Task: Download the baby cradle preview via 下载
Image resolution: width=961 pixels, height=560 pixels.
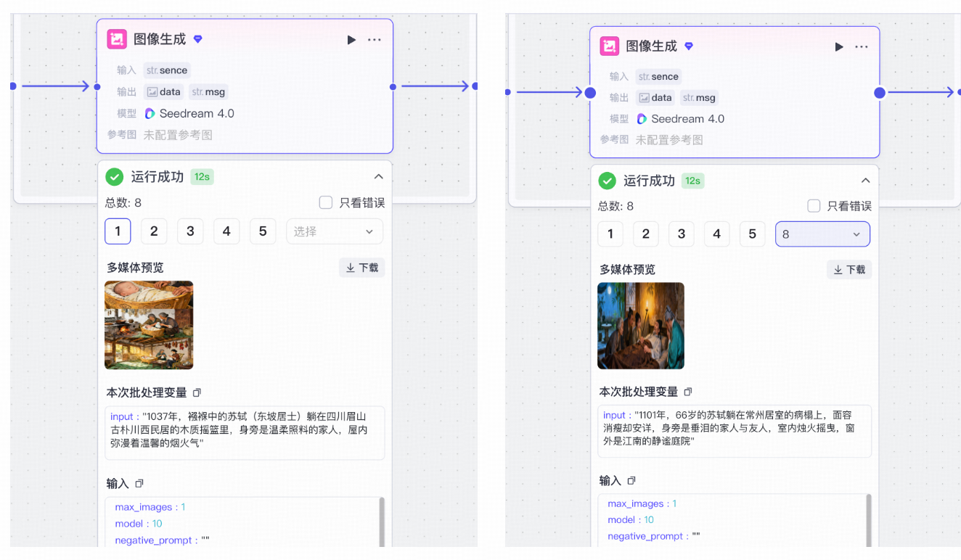Action: [361, 268]
